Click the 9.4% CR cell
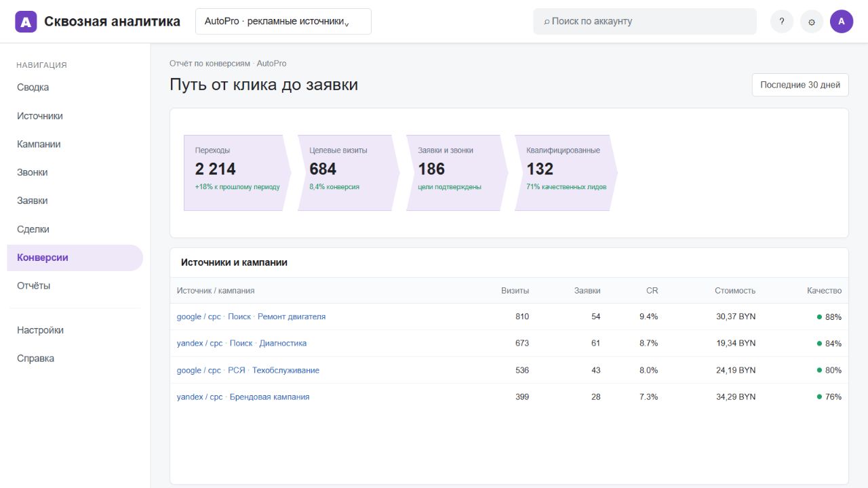Image resolution: width=868 pixels, height=488 pixels. 649,317
